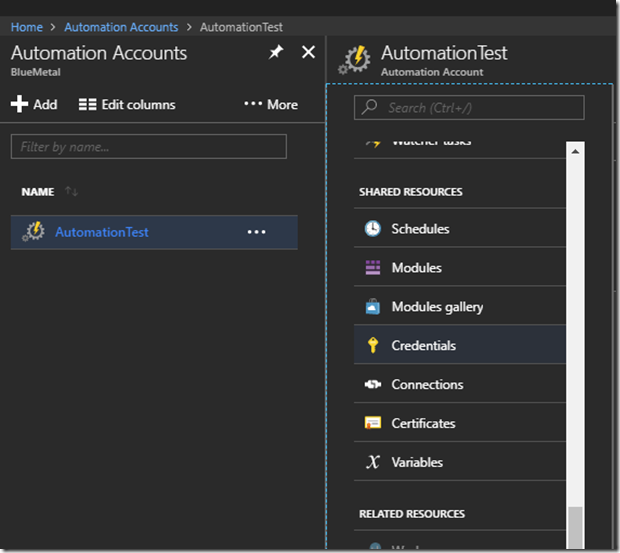Pin the Automation Accounts blade

276,53
